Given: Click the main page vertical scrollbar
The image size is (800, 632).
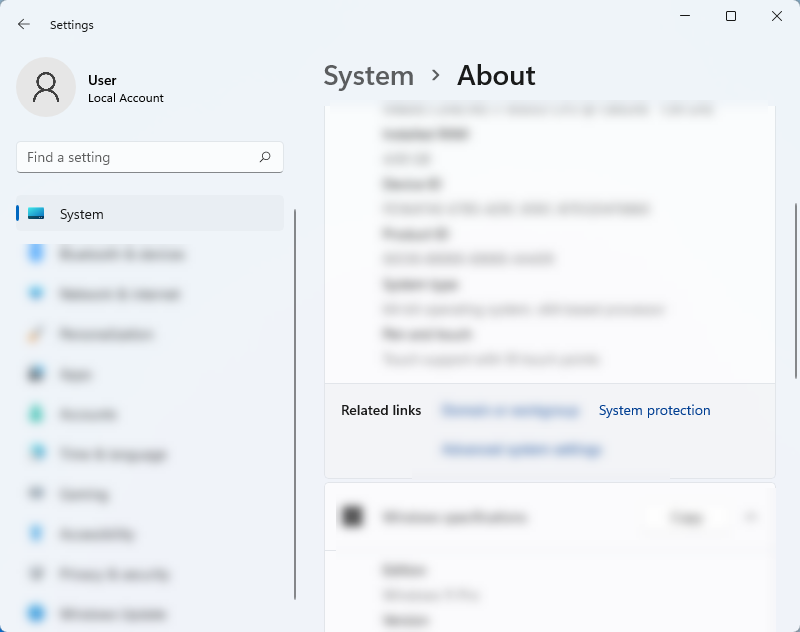Looking at the screenshot, I should click(795, 291).
